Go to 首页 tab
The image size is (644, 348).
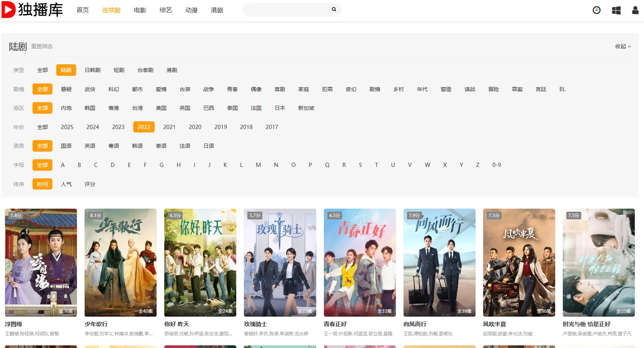(83, 10)
